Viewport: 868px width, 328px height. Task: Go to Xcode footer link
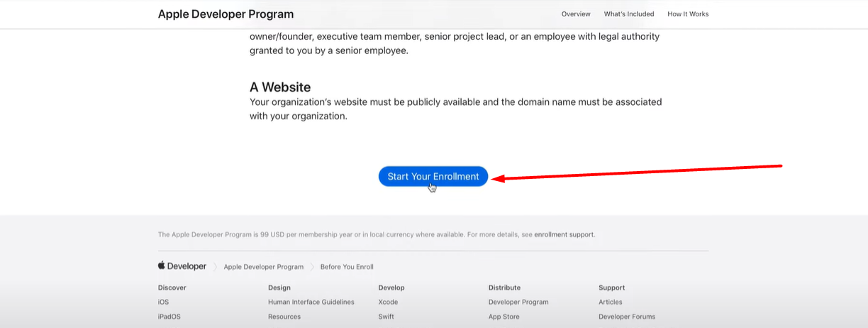coord(388,302)
